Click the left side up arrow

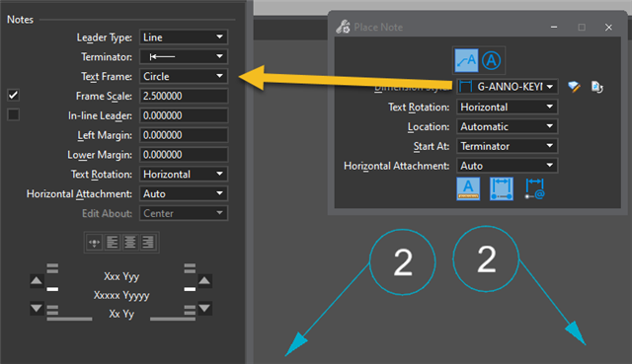click(x=37, y=281)
